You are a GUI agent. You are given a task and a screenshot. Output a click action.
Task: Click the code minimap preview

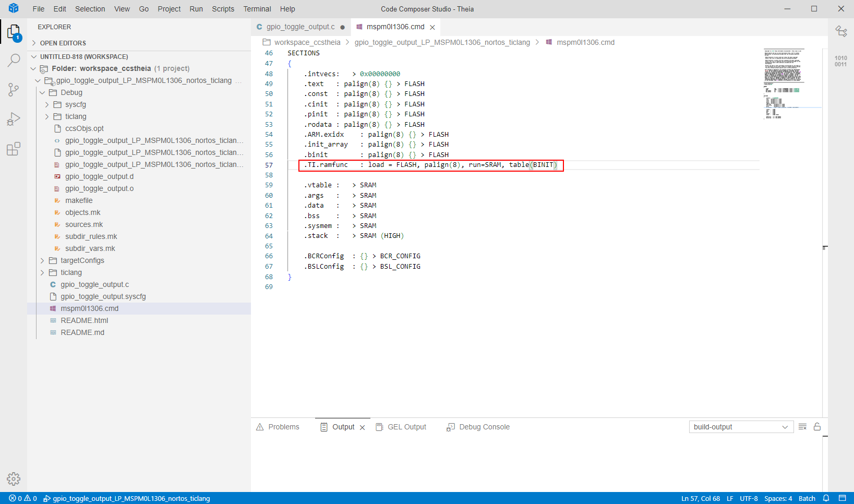point(783,83)
